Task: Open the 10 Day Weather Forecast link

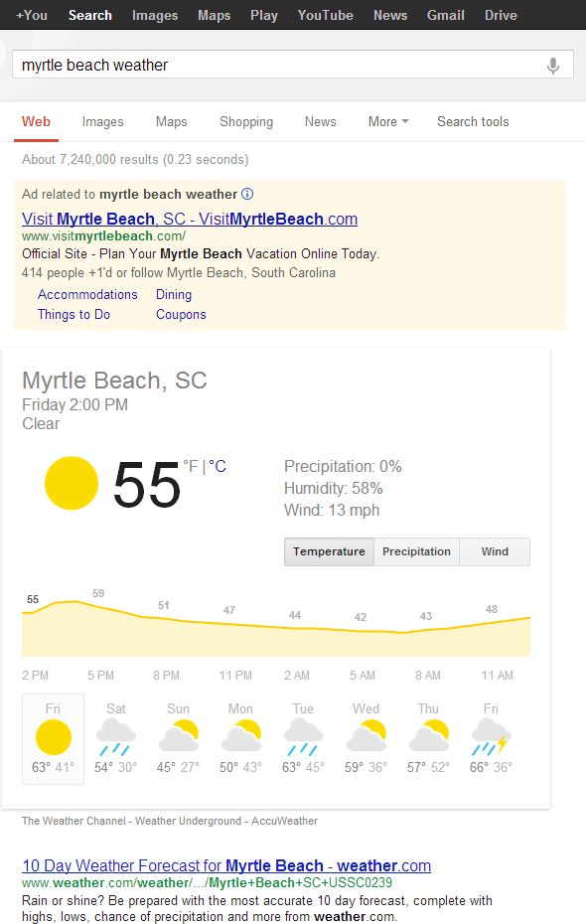Action: tap(226, 865)
